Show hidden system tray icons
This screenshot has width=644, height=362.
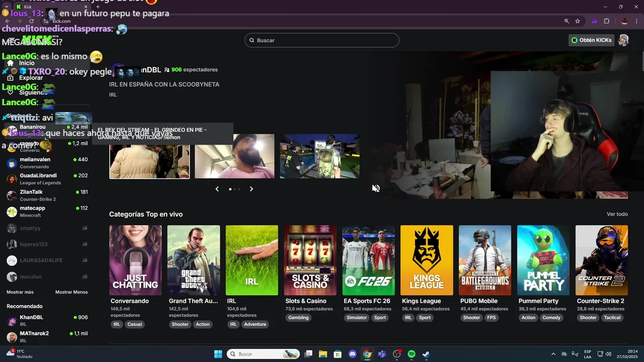tap(553, 354)
